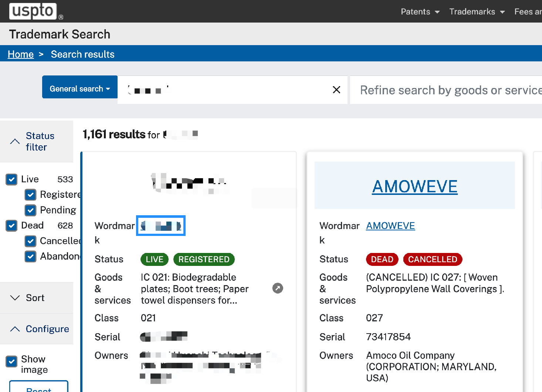Click the DEAD status badge
The width and height of the screenshot is (542, 392).
pos(382,259)
